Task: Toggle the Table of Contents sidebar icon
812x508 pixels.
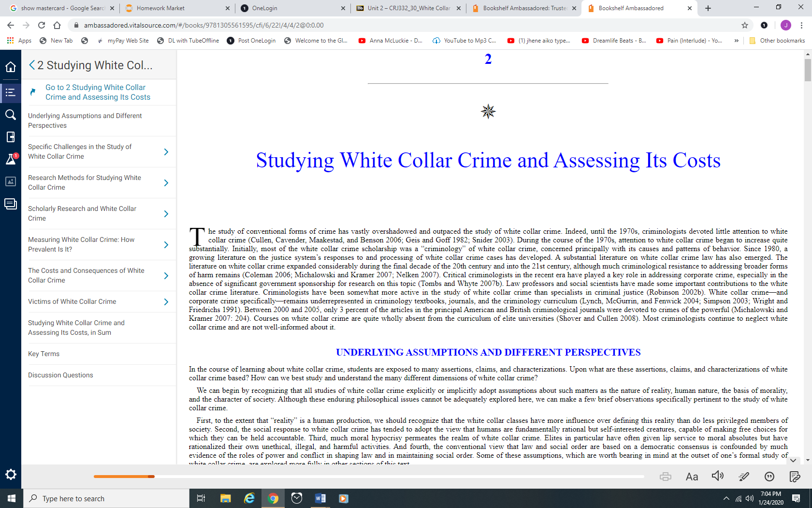Action: [11, 92]
